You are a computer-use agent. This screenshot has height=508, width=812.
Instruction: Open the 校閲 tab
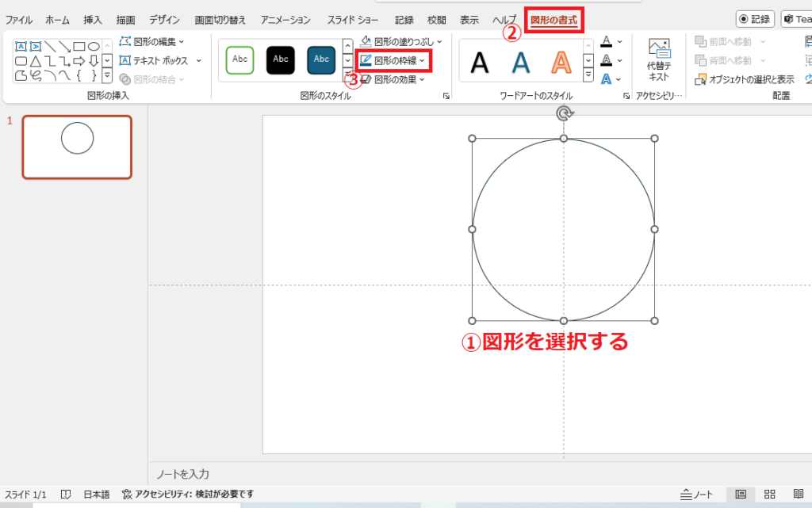437,20
